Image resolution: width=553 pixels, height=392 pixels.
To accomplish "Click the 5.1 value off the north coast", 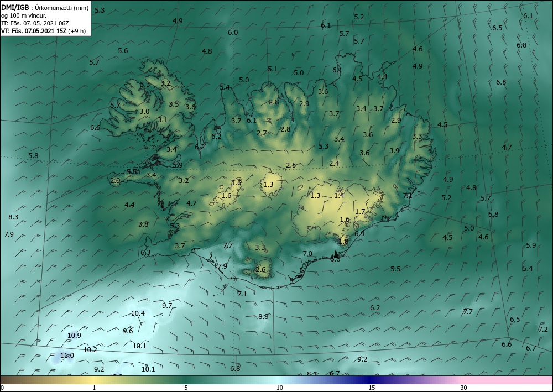I will pyautogui.click(x=272, y=69).
